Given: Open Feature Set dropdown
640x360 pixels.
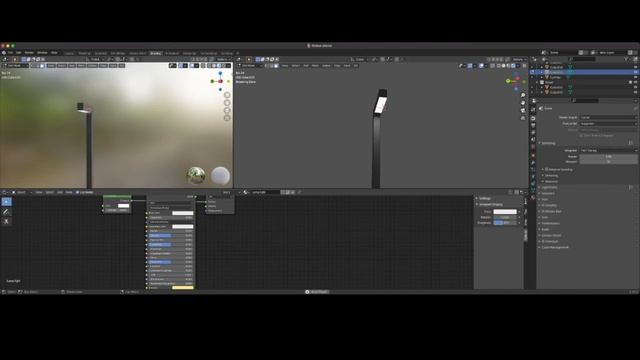Looking at the screenshot, I should pos(608,124).
